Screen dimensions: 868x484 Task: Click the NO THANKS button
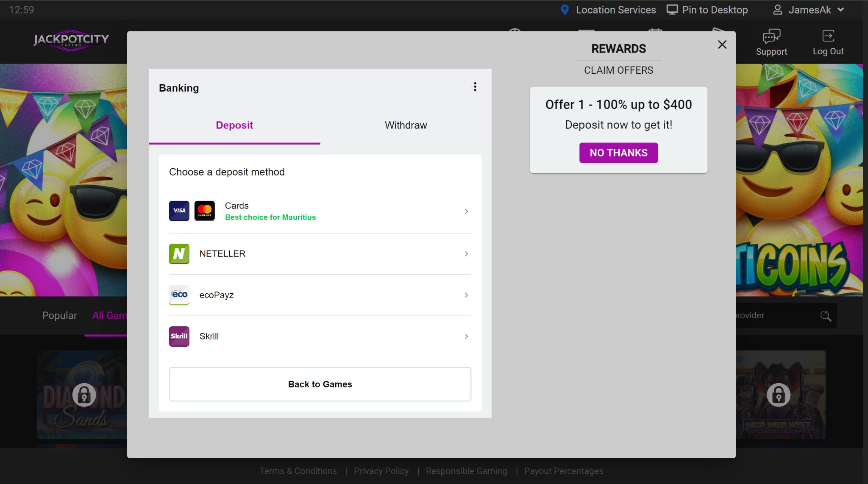(618, 153)
